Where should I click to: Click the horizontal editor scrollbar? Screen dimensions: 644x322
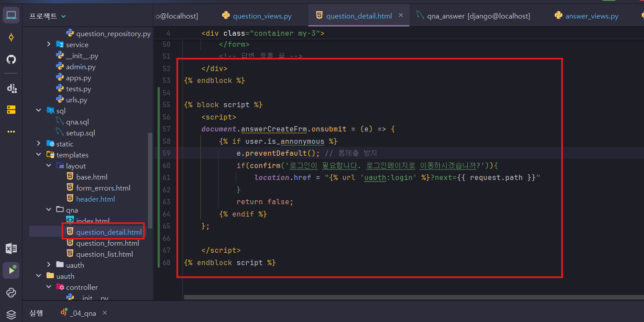tap(414, 297)
